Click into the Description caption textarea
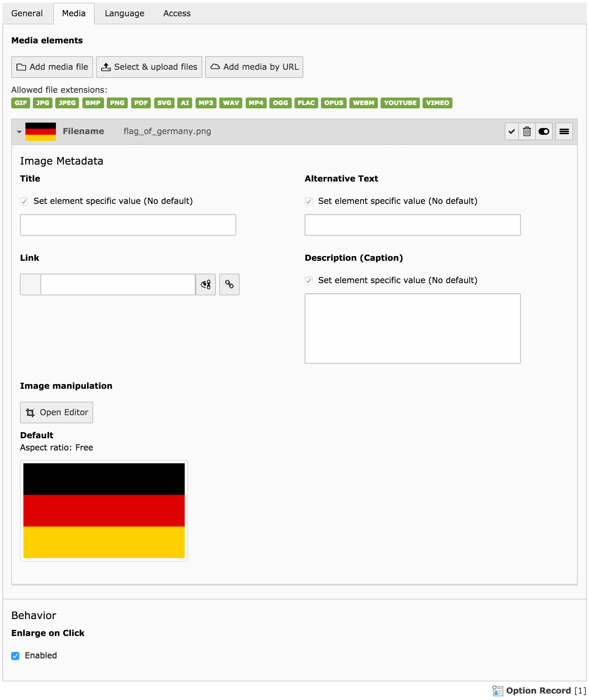This screenshot has width=589, height=700. coord(413,328)
